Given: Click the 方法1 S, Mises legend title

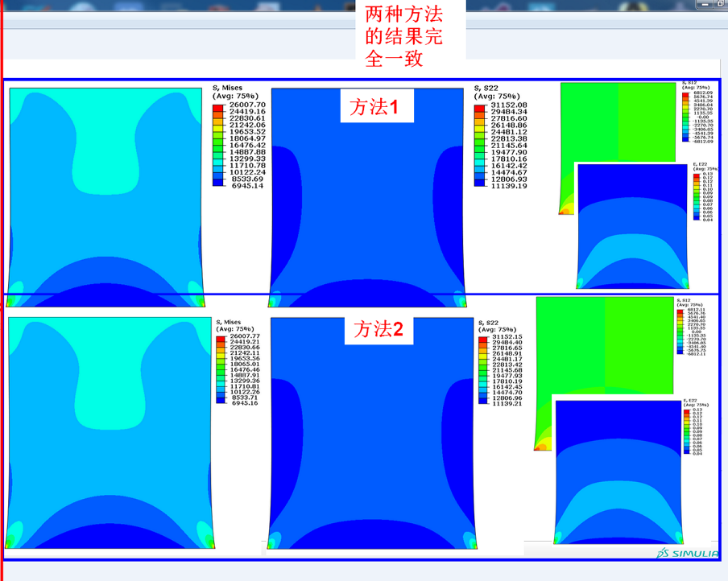Looking at the screenshot, I should pyautogui.click(x=229, y=88).
